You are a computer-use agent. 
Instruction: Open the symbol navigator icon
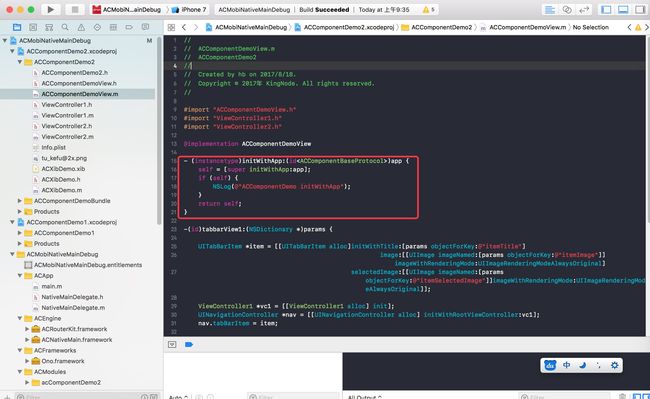tap(49, 27)
